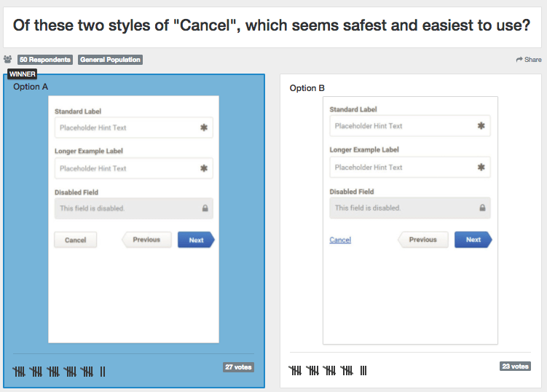Click the 27 votes badge
This screenshot has height=392, width=547.
pyautogui.click(x=238, y=367)
